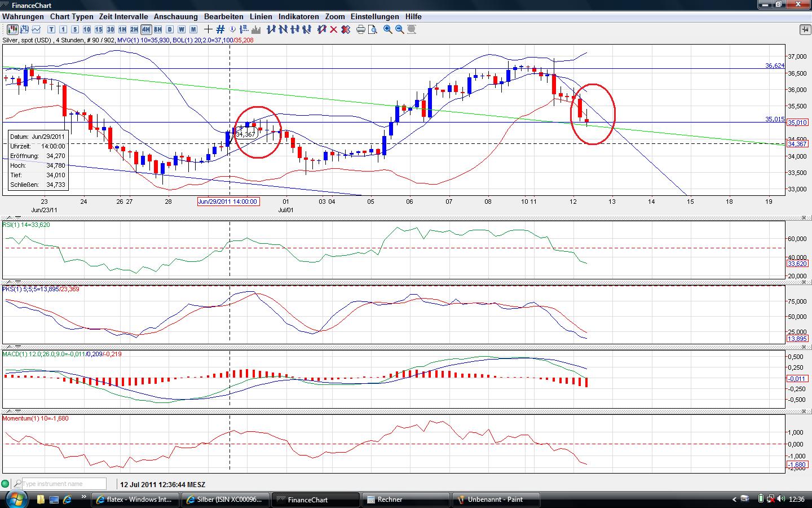Screen dimensions: 812x508
Task: Open the Linien menu
Action: (x=261, y=17)
